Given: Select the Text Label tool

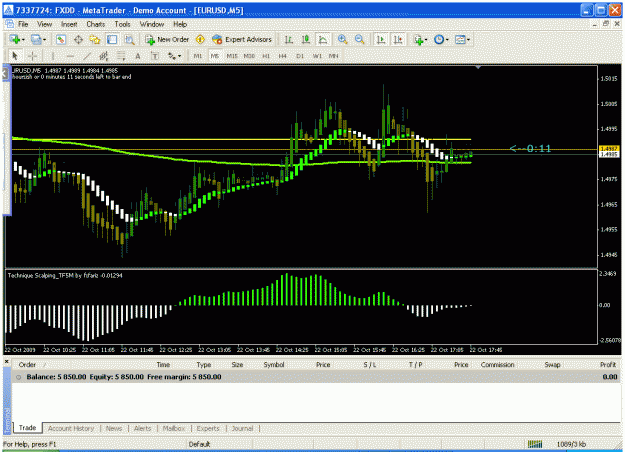Looking at the screenshot, I should [x=155, y=56].
